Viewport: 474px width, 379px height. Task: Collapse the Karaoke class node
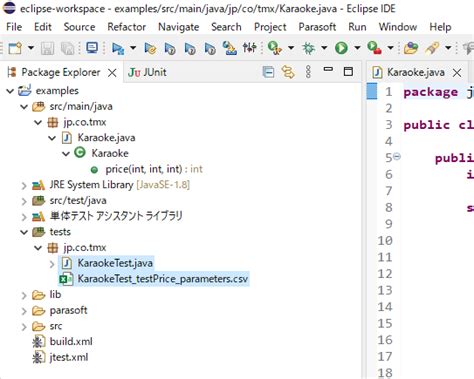[x=66, y=153]
